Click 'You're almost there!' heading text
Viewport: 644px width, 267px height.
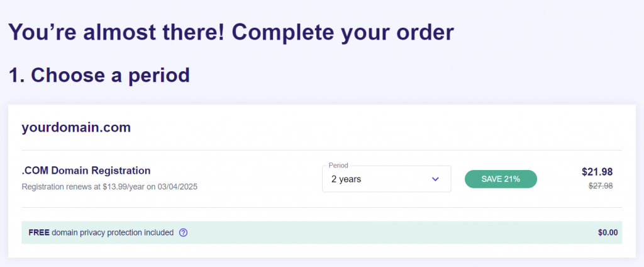(x=116, y=32)
